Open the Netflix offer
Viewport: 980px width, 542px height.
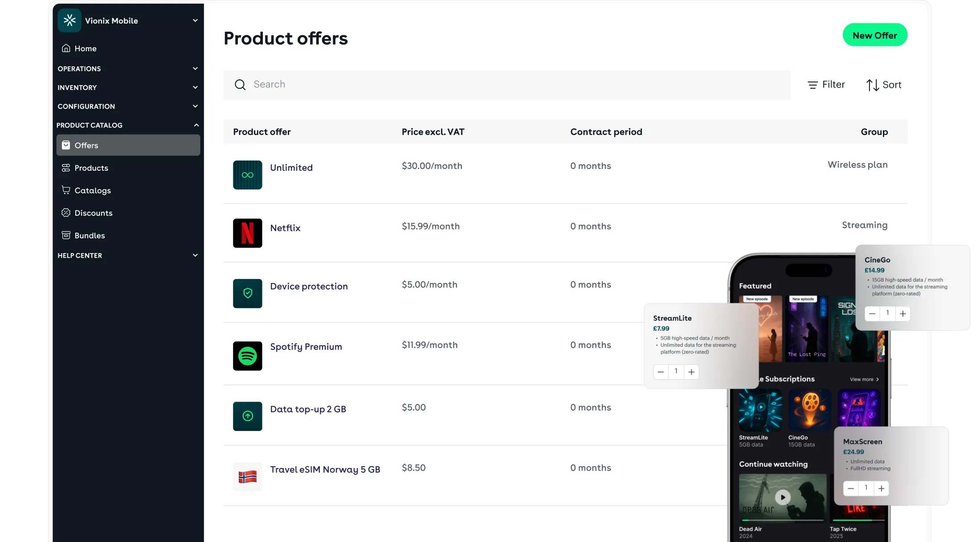coord(285,228)
